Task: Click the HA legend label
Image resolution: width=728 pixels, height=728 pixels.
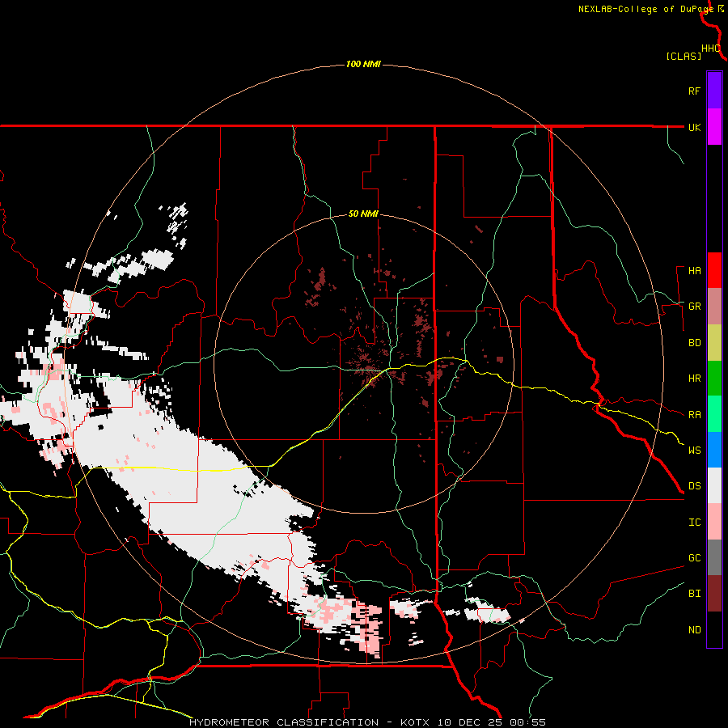Action: (x=695, y=271)
